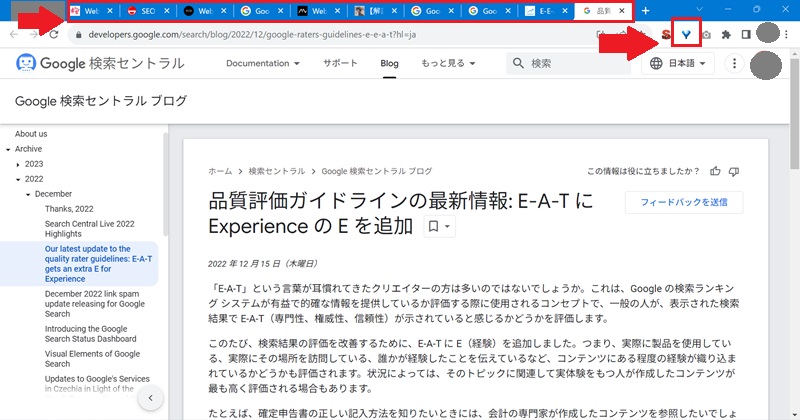The image size is (800, 420).
Task: Click the search magnifier icon
Action: pos(518,63)
